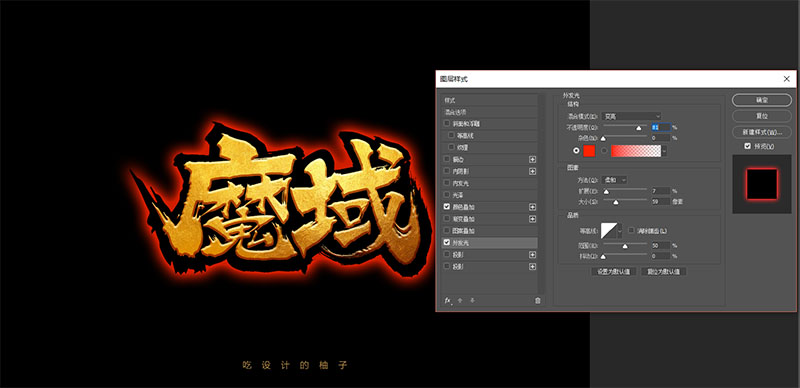800x388 pixels.
Task: Uncheck the 颜色叠加 effect checkbox
Action: pos(447,207)
